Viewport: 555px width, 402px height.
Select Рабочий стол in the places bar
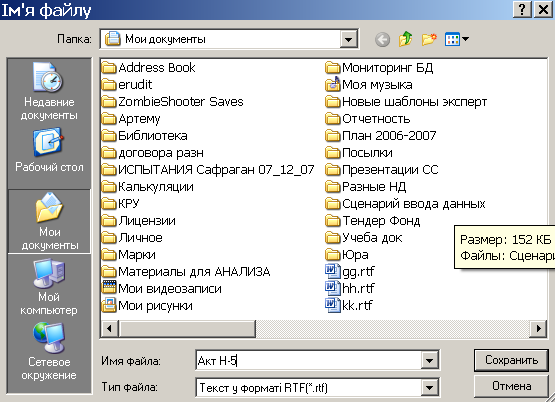pos(49,151)
